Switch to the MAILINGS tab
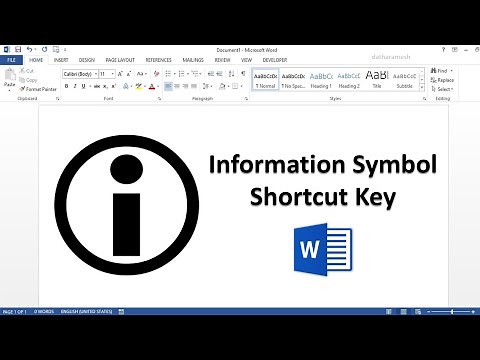Viewport: 480px width, 360px height. click(x=193, y=60)
